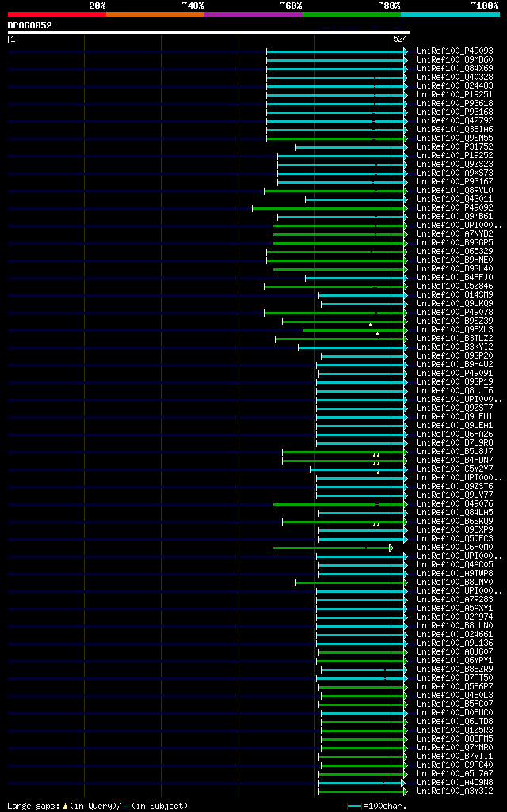Select the UniRef100_Q84LA5 label

pyautogui.click(x=456, y=513)
